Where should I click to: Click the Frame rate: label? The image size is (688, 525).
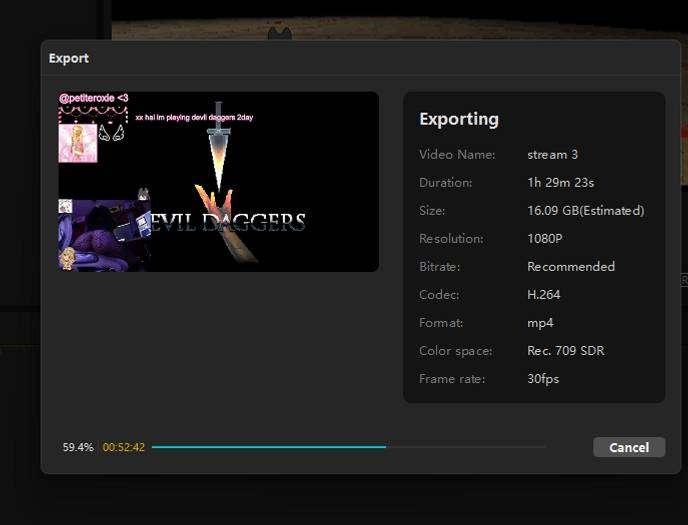452,379
